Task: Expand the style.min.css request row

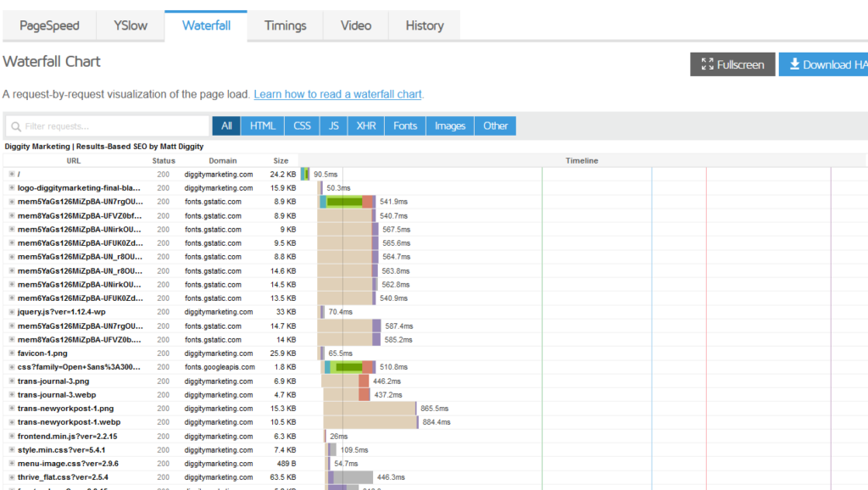Action: (12, 449)
